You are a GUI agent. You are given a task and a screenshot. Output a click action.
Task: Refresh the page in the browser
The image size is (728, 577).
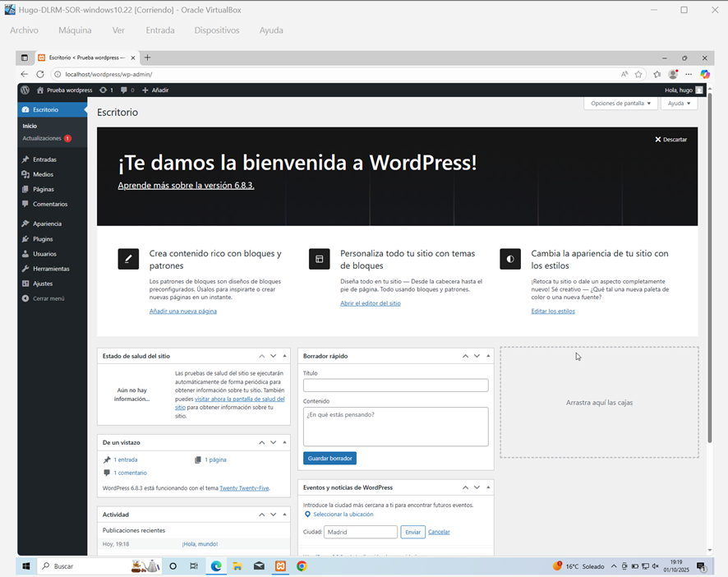tap(39, 74)
